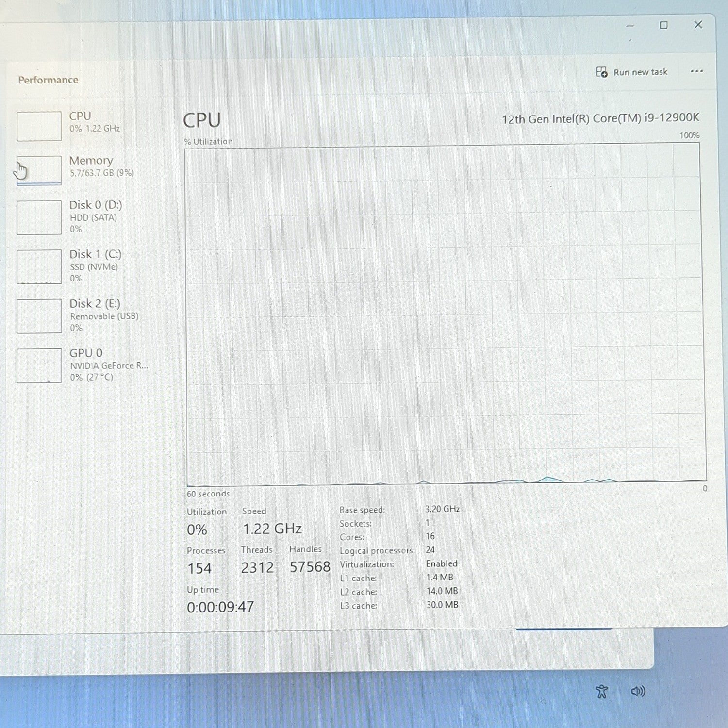Image resolution: width=728 pixels, height=728 pixels.
Task: Click the Disk 1 mini graph thumbnail
Action: 39,266
